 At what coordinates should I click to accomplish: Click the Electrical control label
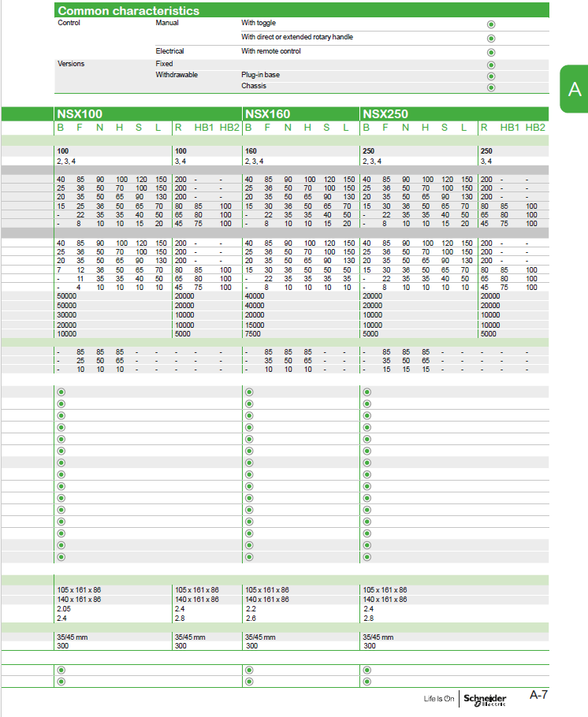tap(169, 51)
